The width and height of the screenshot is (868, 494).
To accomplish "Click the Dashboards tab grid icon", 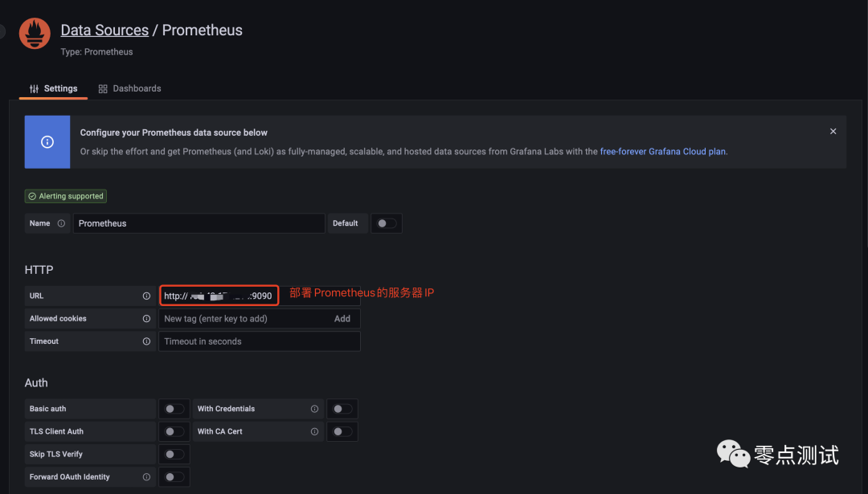I will point(103,88).
